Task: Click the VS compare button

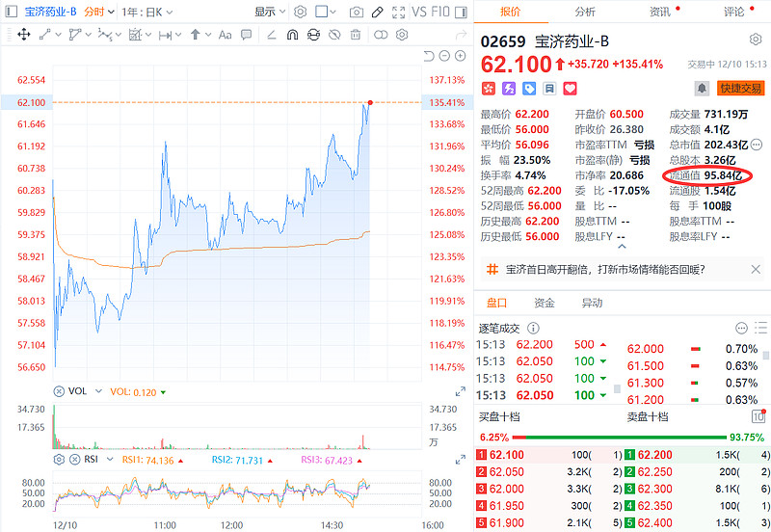Action: (x=419, y=12)
